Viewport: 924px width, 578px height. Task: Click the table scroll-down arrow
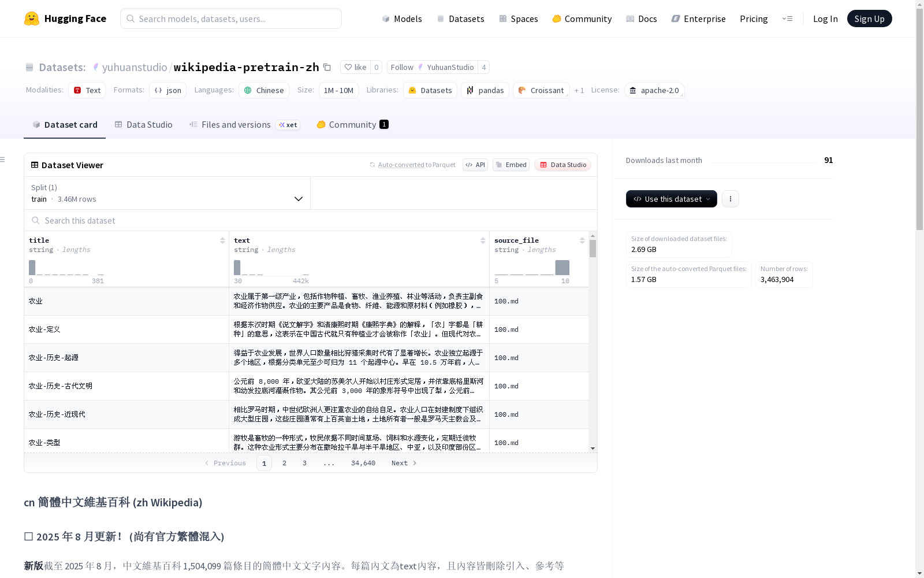coord(593,449)
